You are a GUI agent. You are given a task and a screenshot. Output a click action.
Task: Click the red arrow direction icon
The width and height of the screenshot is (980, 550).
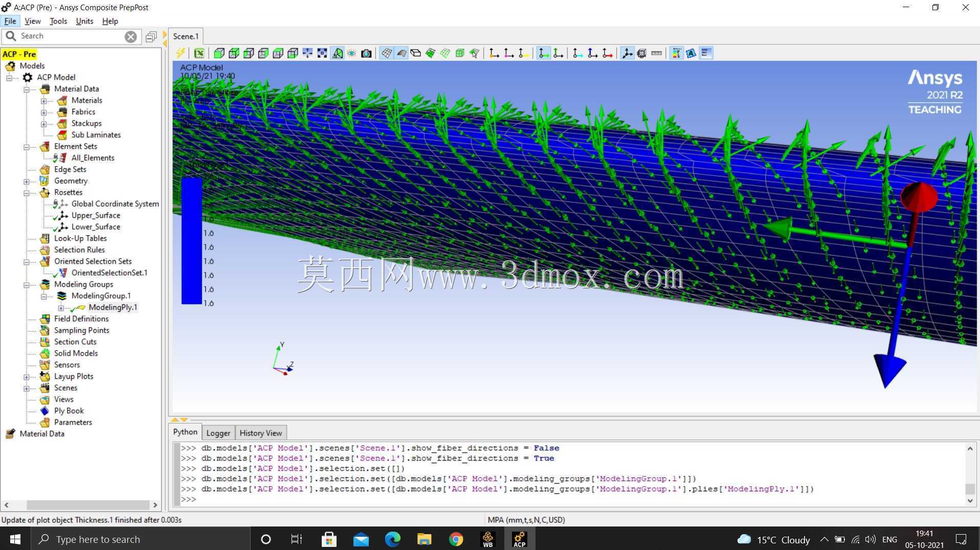click(607, 53)
